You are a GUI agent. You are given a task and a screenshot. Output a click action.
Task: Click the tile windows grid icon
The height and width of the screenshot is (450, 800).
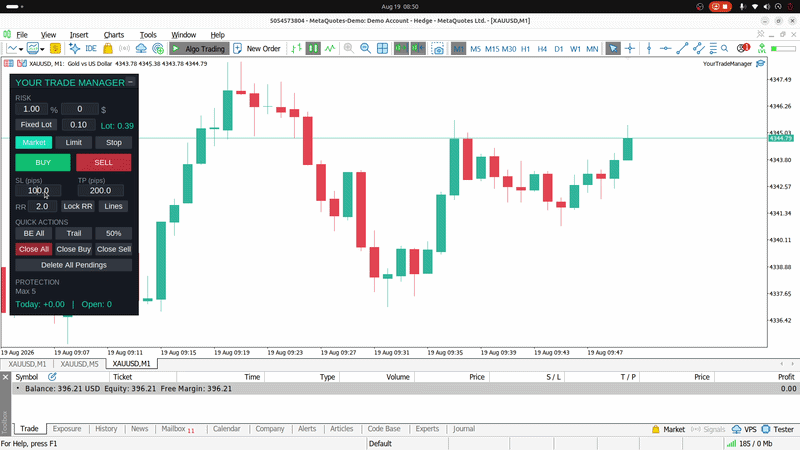tap(382, 48)
